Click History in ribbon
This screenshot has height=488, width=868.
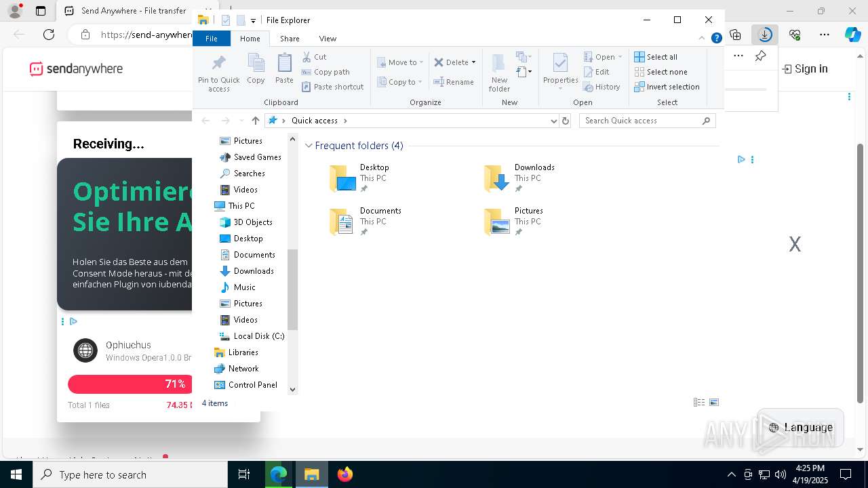click(601, 87)
